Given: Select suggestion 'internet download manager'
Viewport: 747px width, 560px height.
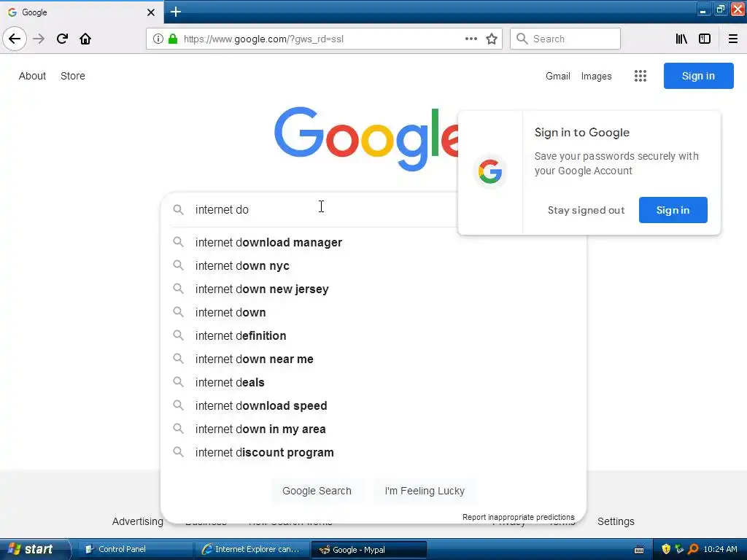Looking at the screenshot, I should point(373,242).
